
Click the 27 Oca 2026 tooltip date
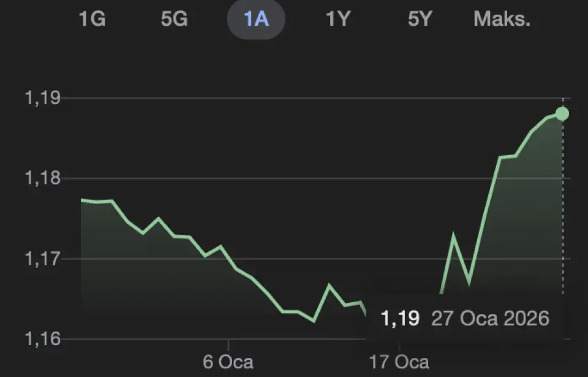click(490, 319)
